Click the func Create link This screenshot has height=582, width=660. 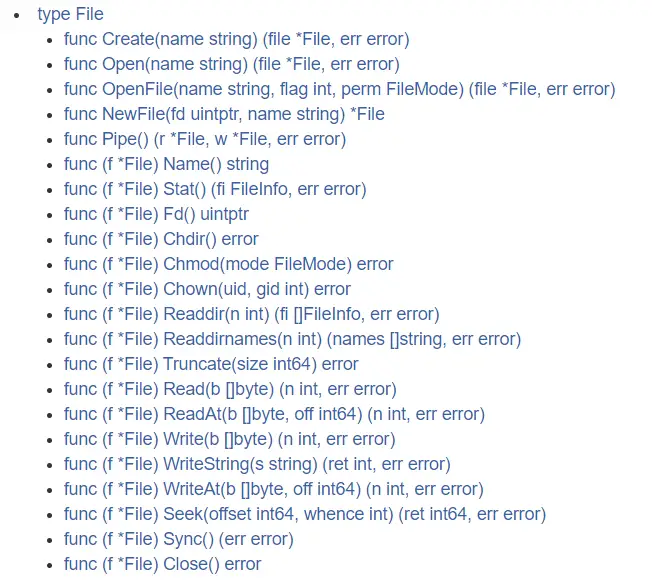pyautogui.click(x=236, y=39)
